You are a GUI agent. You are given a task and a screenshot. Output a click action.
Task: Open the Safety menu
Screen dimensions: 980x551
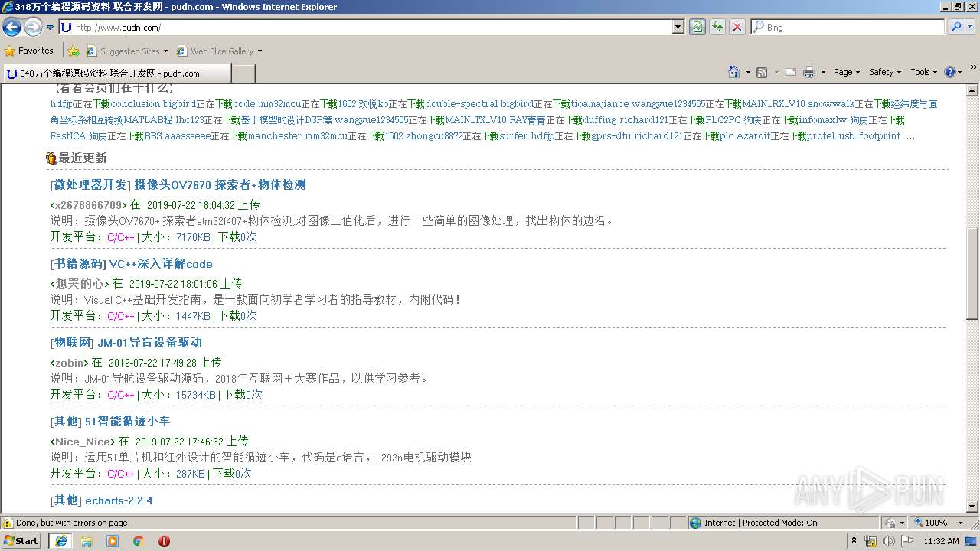click(885, 72)
